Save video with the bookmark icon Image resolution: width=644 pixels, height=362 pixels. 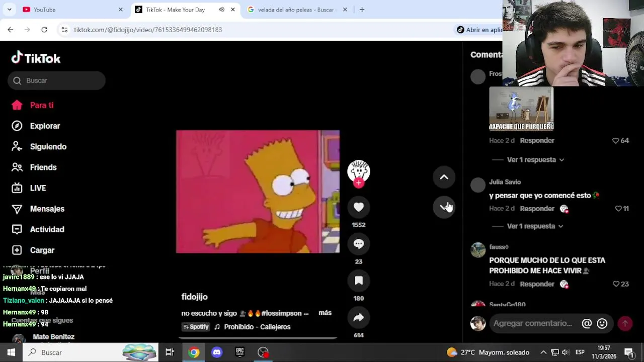coord(358,281)
